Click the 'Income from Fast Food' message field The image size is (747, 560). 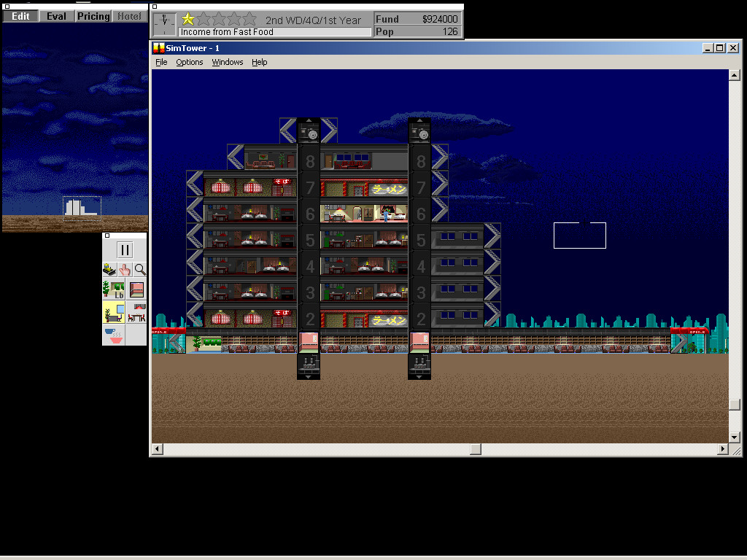click(x=275, y=32)
